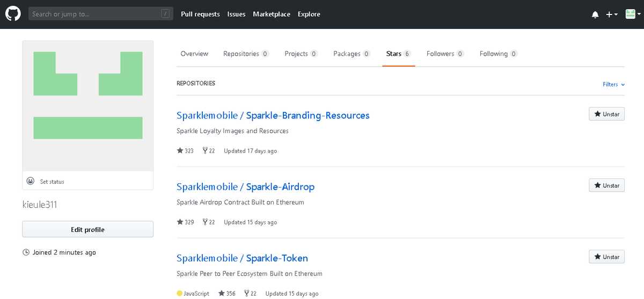Click the Edit profile button

[87, 229]
